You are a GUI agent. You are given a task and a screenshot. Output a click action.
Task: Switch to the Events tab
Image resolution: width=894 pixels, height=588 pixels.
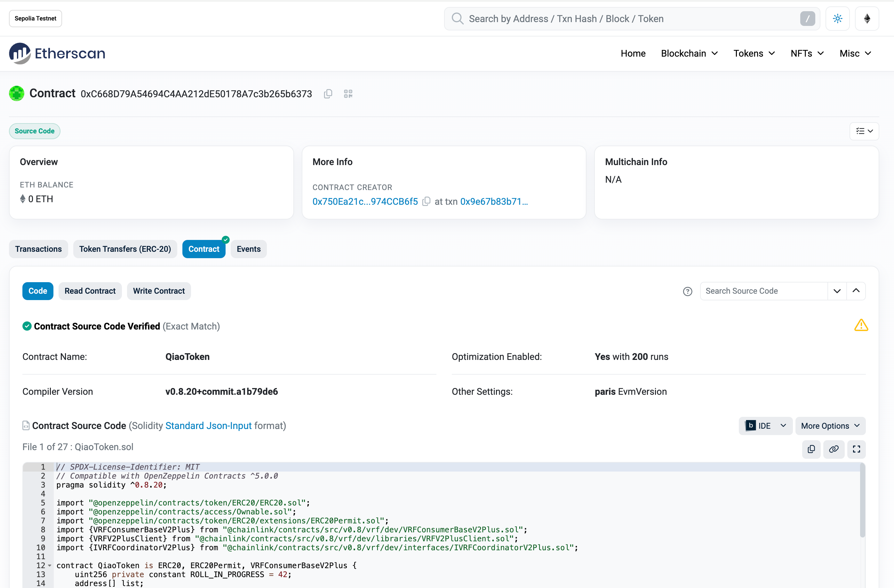(249, 249)
